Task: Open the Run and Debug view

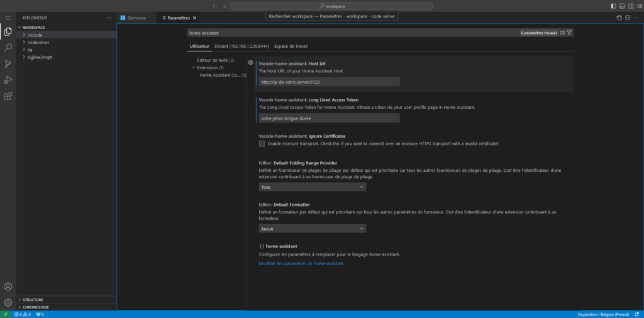Action: (8, 80)
